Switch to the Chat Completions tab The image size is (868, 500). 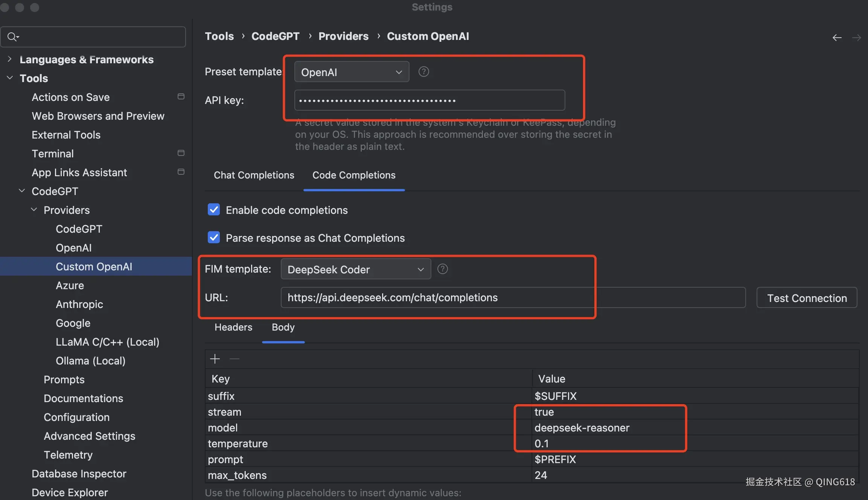pyautogui.click(x=254, y=175)
